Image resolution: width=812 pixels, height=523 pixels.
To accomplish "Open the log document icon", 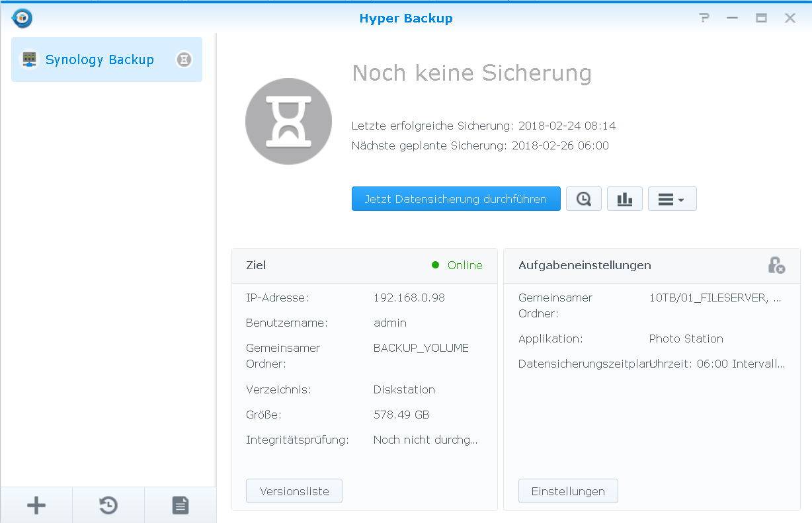I will tap(180, 506).
